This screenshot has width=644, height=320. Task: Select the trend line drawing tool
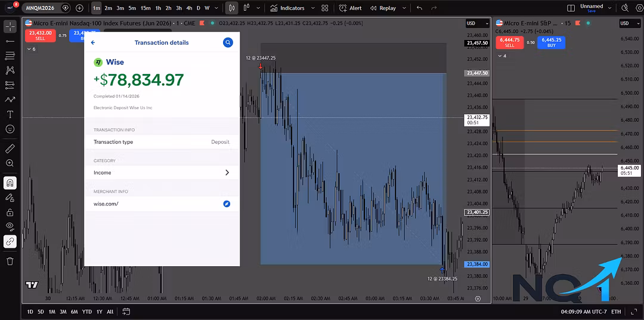(10, 41)
